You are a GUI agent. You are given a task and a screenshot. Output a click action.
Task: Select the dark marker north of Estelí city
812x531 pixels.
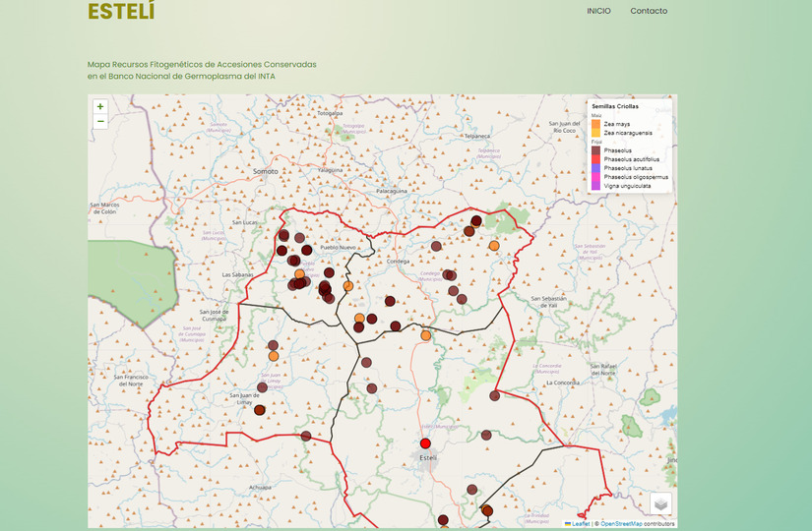[x=372, y=387]
